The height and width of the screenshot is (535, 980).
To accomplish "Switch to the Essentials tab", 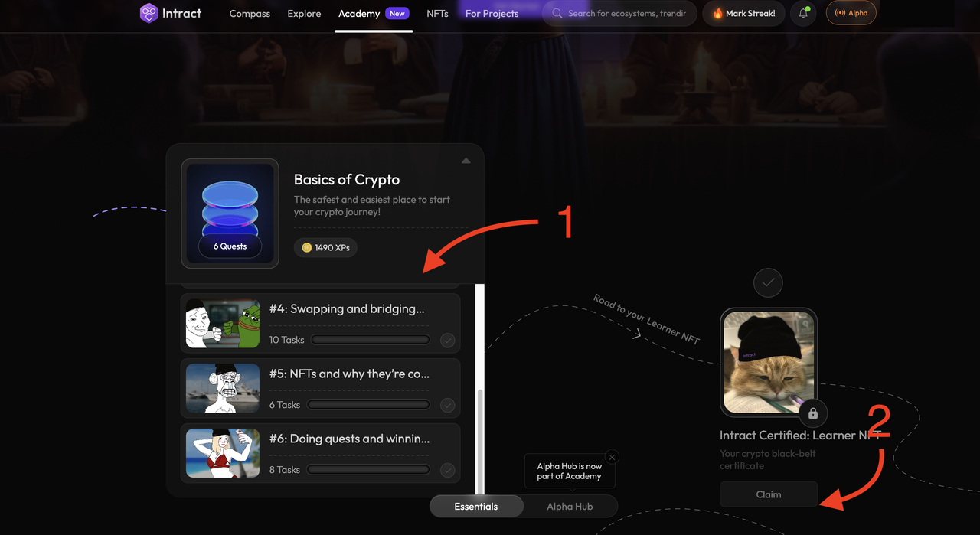I will [x=476, y=507].
